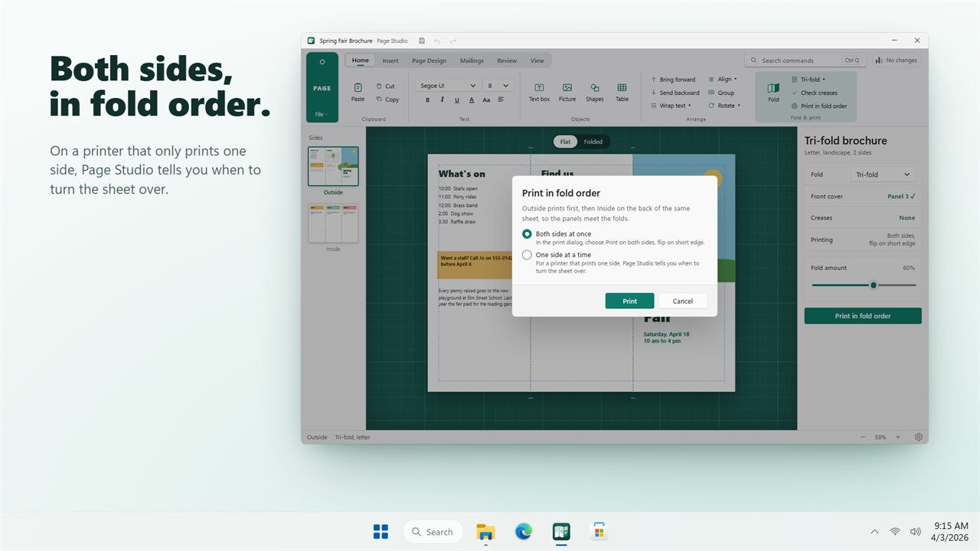980x551 pixels.
Task: Open the Shapes tool
Action: click(x=594, y=93)
